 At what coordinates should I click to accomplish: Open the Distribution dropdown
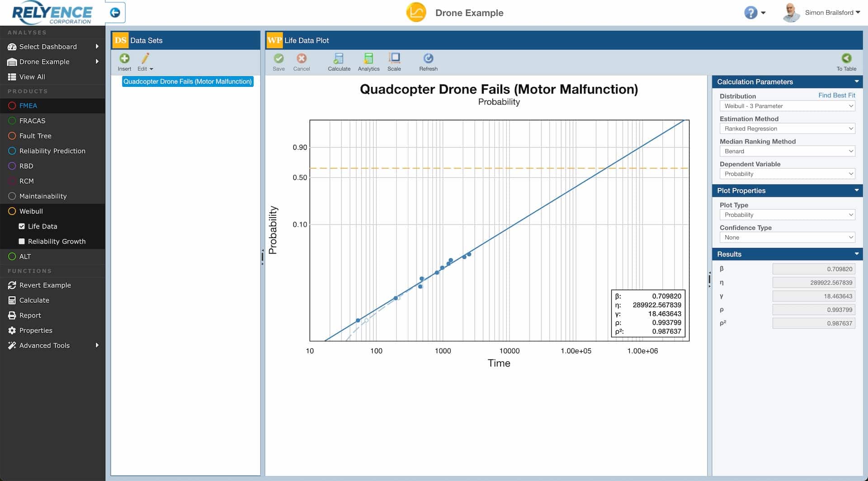[787, 106]
